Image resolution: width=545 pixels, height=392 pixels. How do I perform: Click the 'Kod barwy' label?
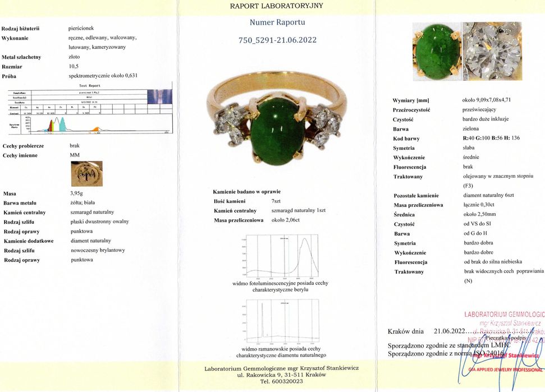click(406, 139)
